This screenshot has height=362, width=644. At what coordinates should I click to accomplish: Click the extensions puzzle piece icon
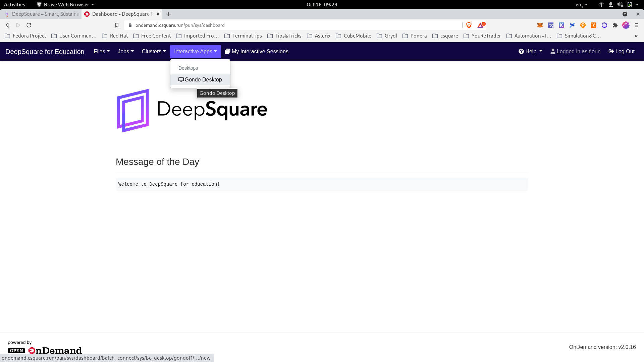click(x=615, y=25)
